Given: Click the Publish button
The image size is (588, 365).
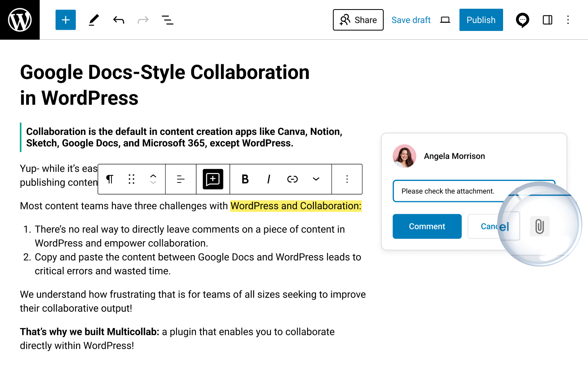Looking at the screenshot, I should [x=481, y=20].
